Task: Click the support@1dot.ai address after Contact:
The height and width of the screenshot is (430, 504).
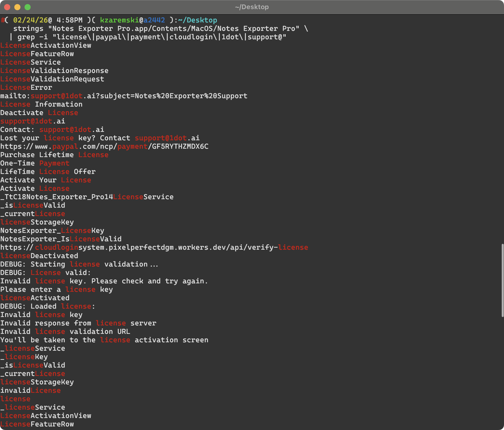Action: (x=71, y=129)
